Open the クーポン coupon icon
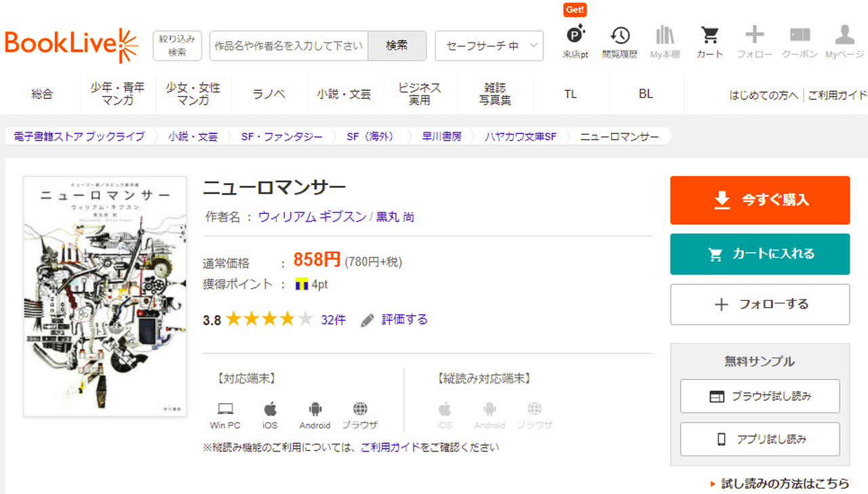Viewport: 868px width, 494px height. click(x=800, y=41)
